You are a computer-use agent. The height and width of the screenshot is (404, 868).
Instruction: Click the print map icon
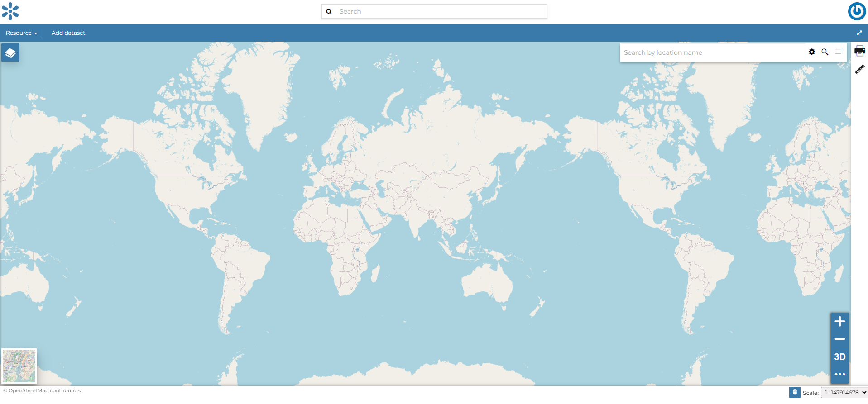point(859,51)
